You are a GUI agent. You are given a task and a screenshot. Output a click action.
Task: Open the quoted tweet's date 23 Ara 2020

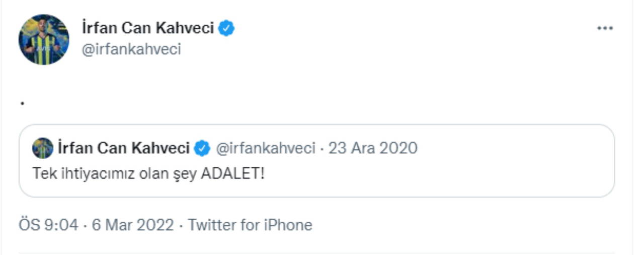click(373, 148)
